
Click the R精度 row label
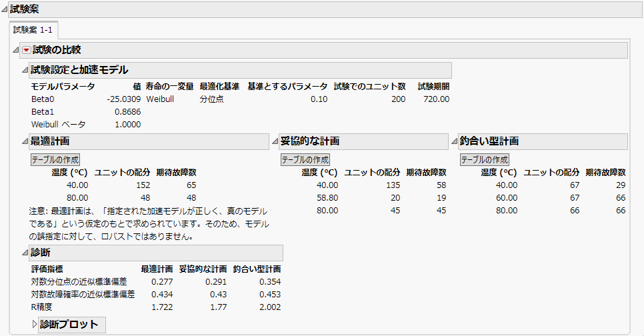tap(41, 307)
